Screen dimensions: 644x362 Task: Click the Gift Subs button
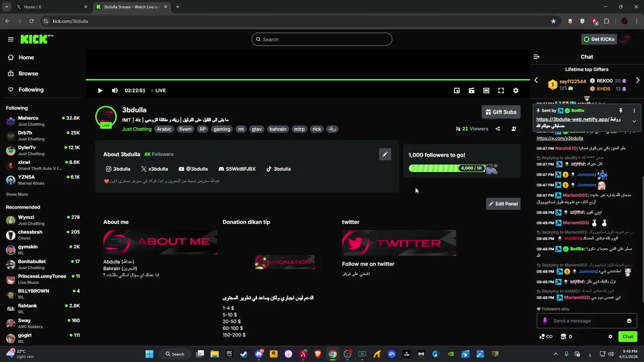[501, 112]
